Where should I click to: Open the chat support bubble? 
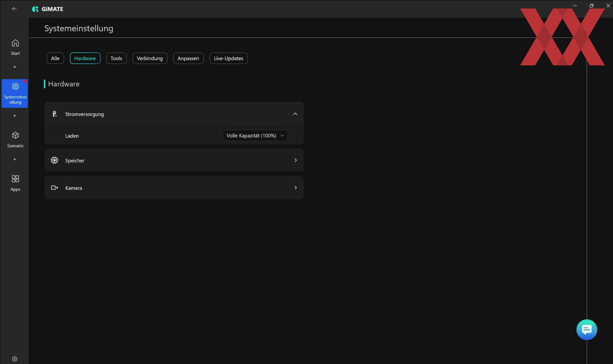click(587, 330)
